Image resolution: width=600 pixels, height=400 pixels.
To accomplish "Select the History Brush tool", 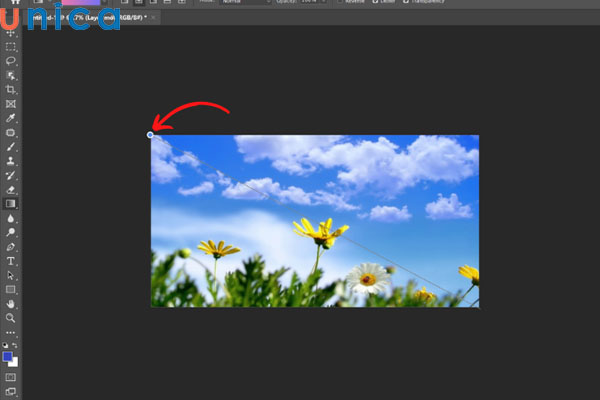I will pos(10,176).
